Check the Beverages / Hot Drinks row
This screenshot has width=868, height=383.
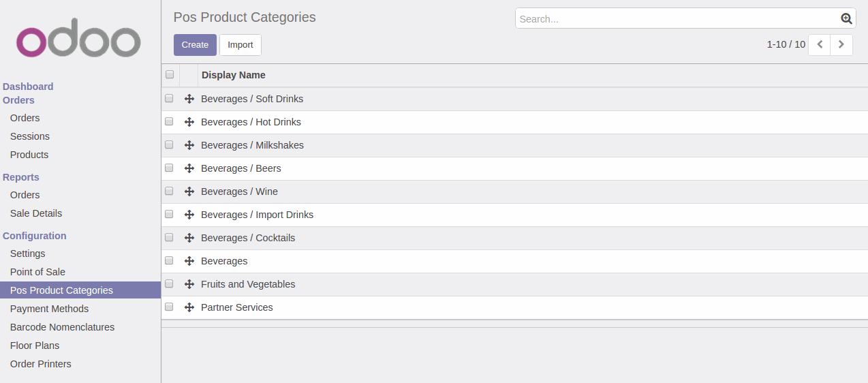169,122
